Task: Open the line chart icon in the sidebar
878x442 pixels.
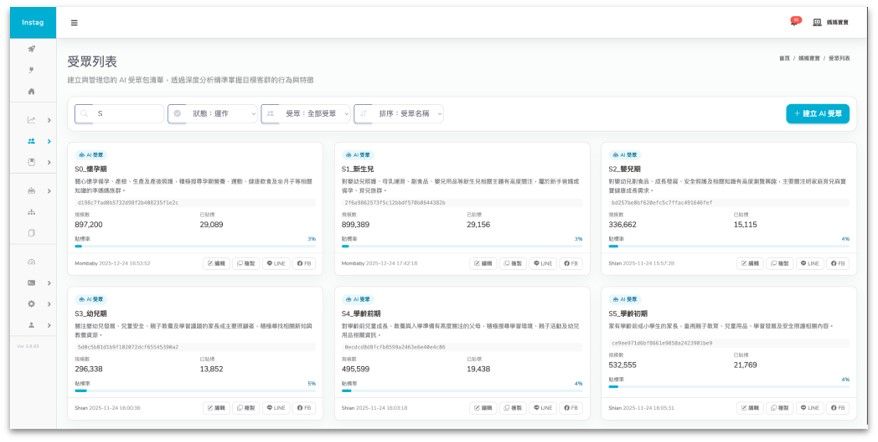Action: [31, 120]
